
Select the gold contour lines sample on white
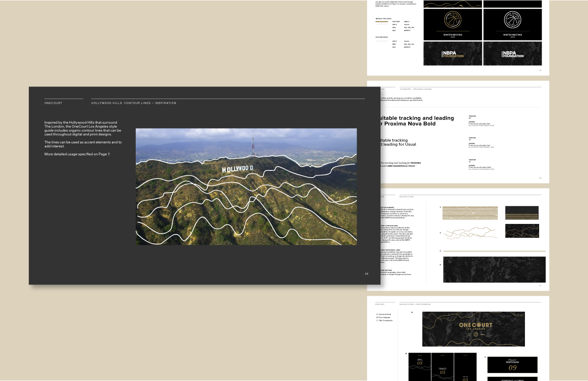point(470,232)
